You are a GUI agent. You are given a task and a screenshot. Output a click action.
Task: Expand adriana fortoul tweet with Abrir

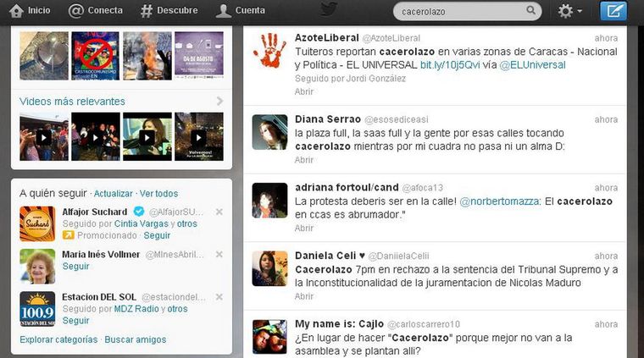[x=304, y=228]
